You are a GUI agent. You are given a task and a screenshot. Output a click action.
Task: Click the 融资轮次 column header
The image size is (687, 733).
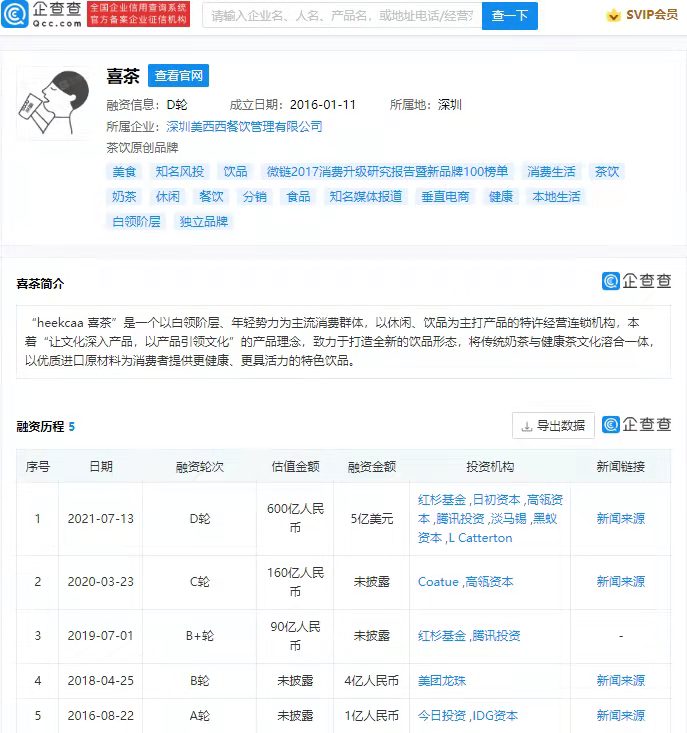pos(200,467)
